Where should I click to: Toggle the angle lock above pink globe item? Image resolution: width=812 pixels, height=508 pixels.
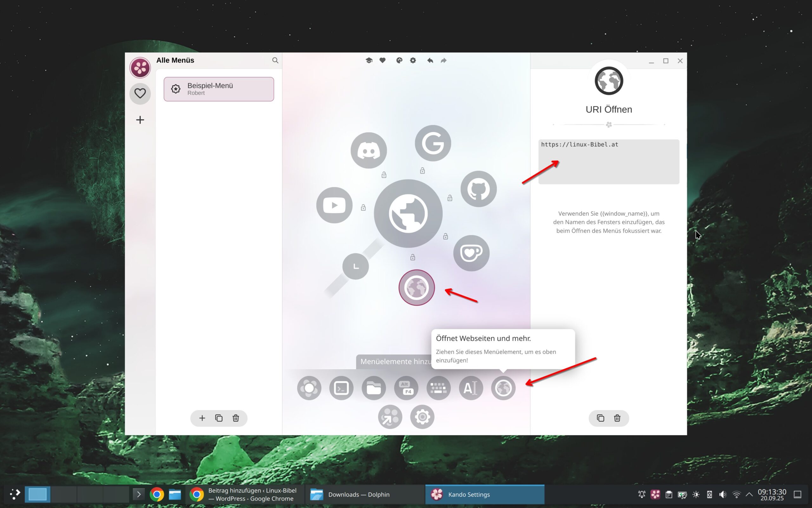[x=413, y=257]
